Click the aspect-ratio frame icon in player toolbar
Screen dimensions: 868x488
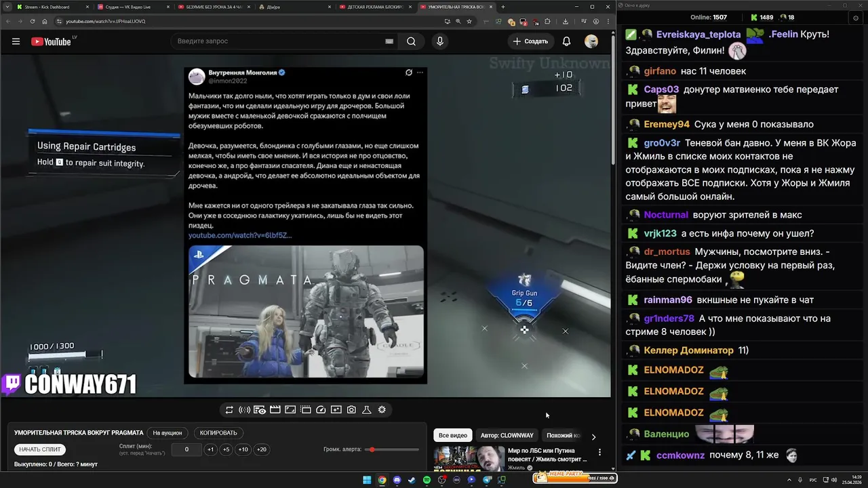pyautogui.click(x=290, y=409)
